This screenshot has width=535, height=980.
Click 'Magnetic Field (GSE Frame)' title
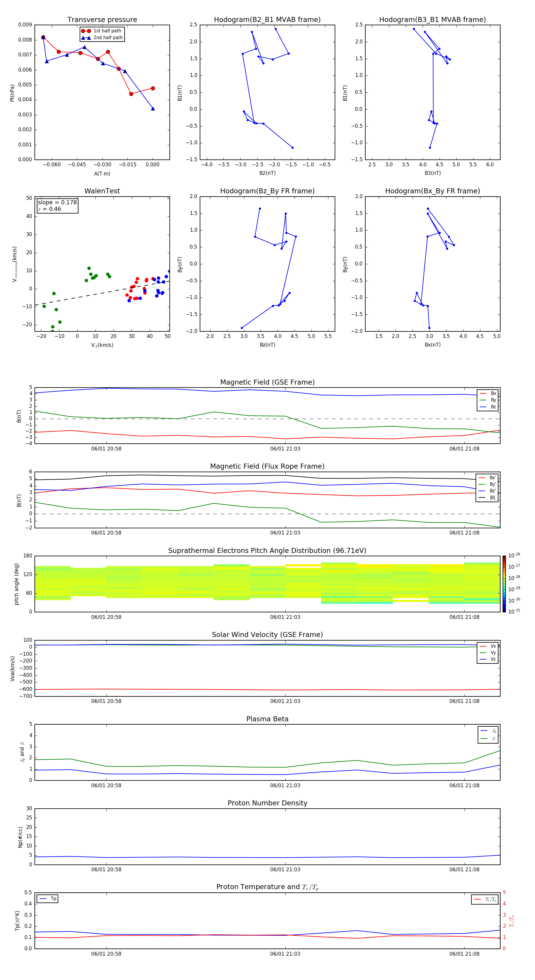click(x=267, y=382)
